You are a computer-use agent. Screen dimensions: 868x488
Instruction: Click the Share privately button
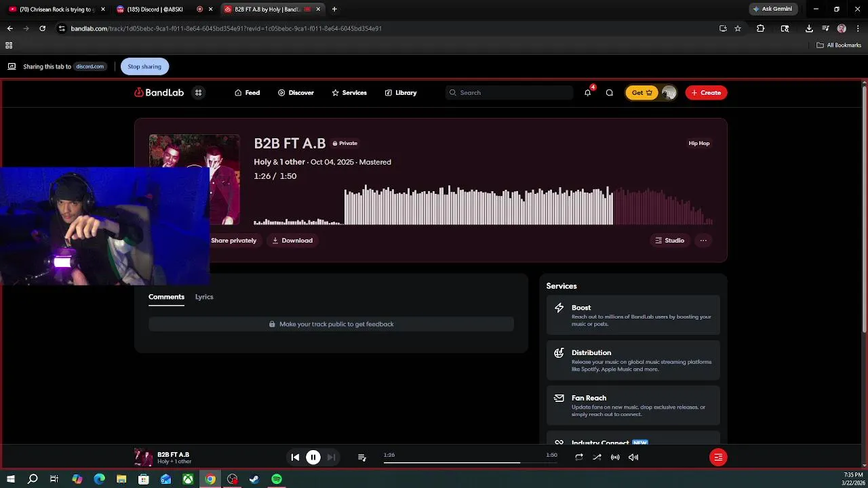tap(233, 241)
